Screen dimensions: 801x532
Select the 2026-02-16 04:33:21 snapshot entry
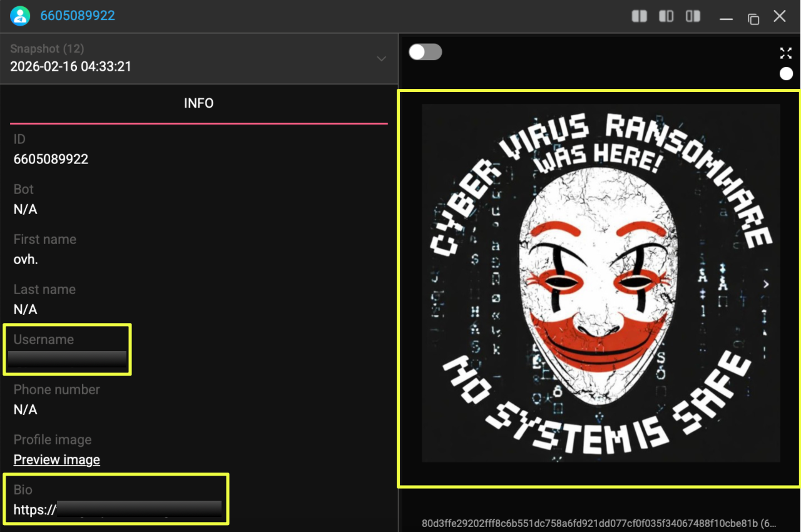tap(71, 66)
